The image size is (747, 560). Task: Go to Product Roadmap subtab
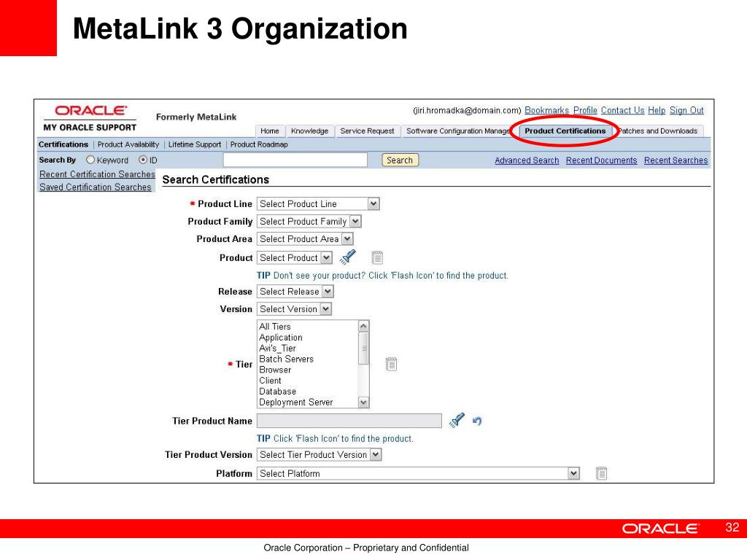click(259, 144)
